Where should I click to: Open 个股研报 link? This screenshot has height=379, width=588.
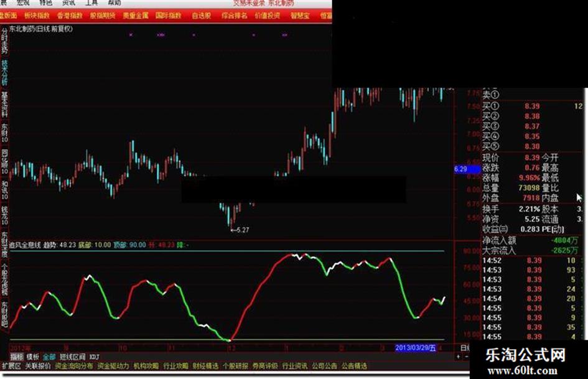click(x=235, y=366)
